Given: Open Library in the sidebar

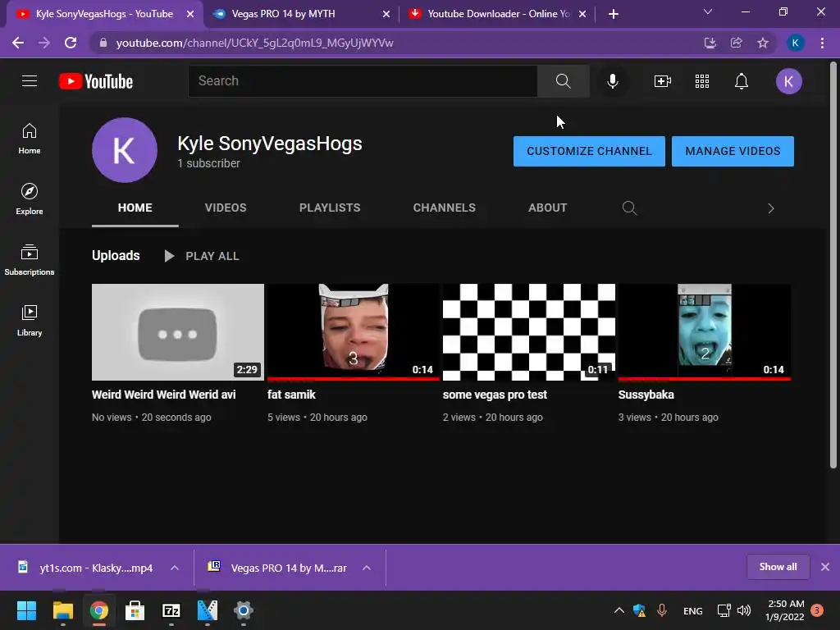Looking at the screenshot, I should click(x=30, y=321).
